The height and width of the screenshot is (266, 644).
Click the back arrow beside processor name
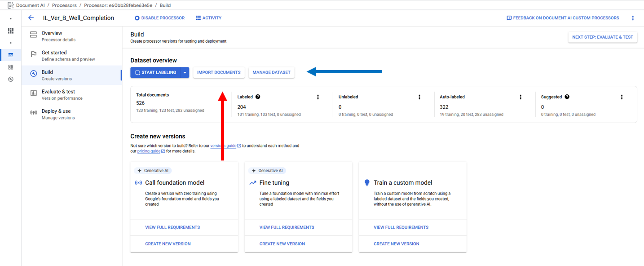coord(31,18)
